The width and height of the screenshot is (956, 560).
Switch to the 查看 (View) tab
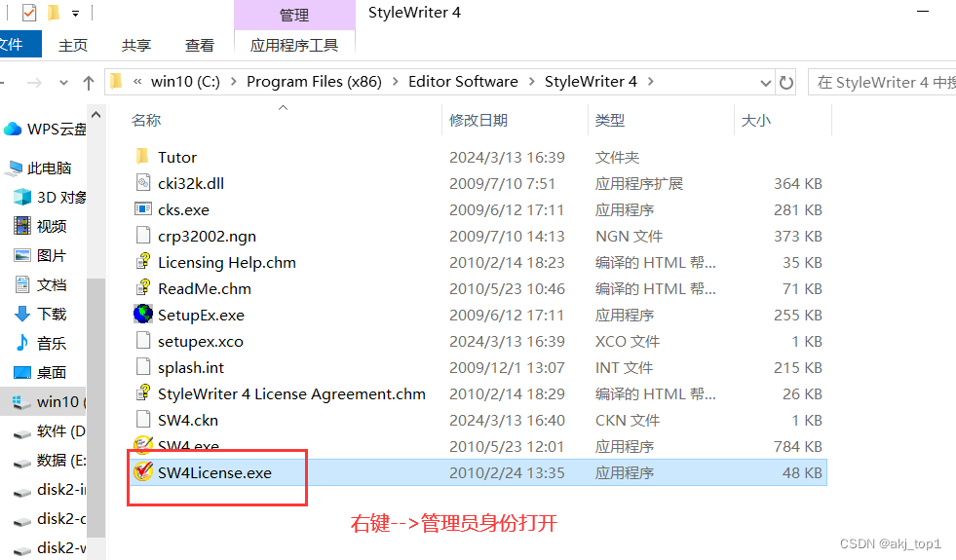200,45
